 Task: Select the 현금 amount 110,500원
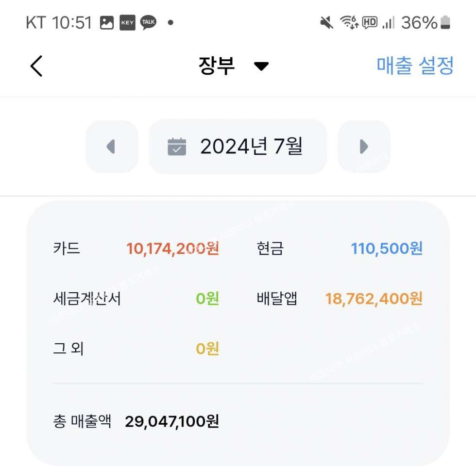[x=387, y=249]
